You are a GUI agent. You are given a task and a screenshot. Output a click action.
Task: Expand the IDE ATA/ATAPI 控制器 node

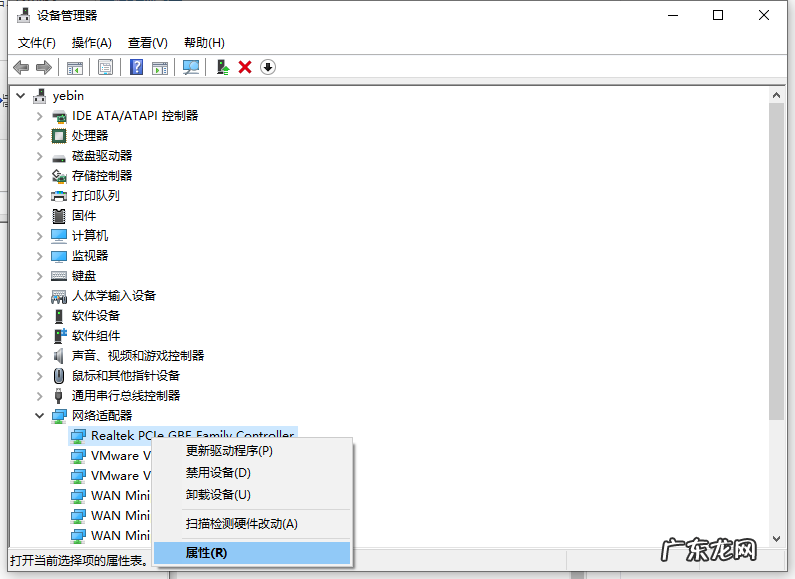click(40, 116)
